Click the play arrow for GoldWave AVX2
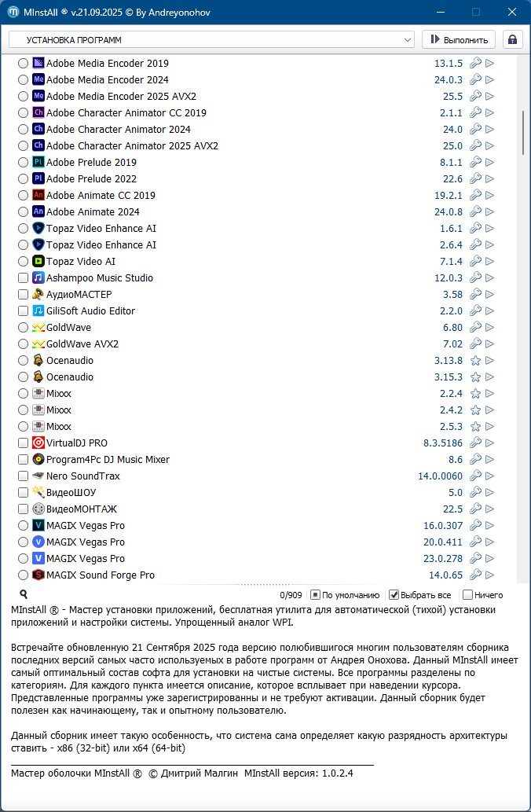 [490, 344]
